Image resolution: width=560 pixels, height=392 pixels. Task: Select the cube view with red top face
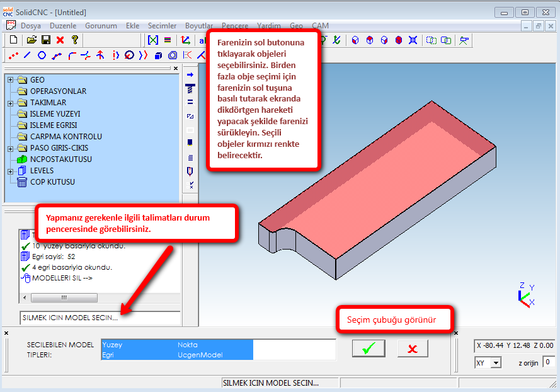tap(370, 40)
